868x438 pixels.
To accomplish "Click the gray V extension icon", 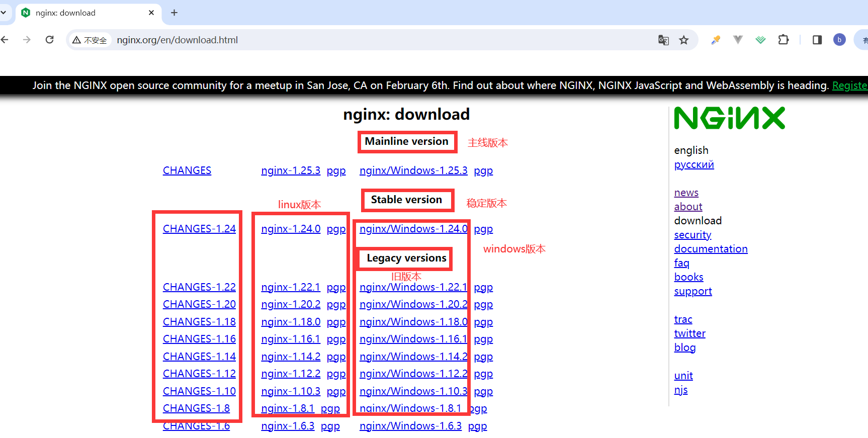I will 738,40.
